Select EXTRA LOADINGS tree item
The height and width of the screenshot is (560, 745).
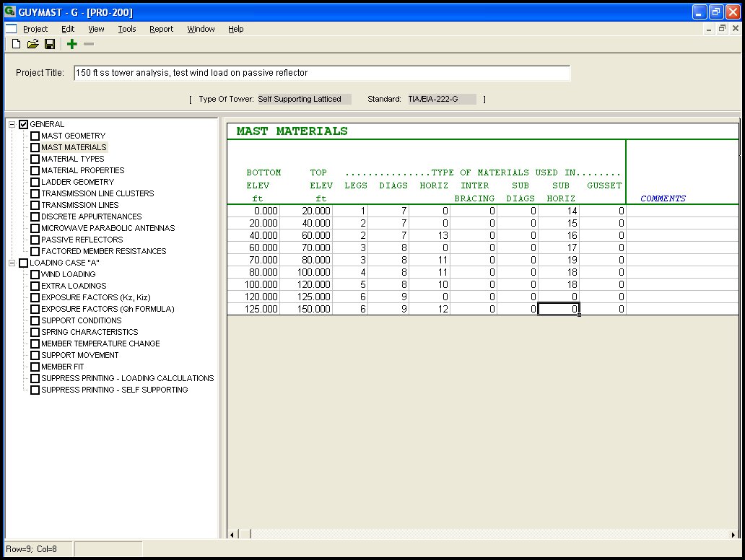pyautogui.click(x=74, y=286)
